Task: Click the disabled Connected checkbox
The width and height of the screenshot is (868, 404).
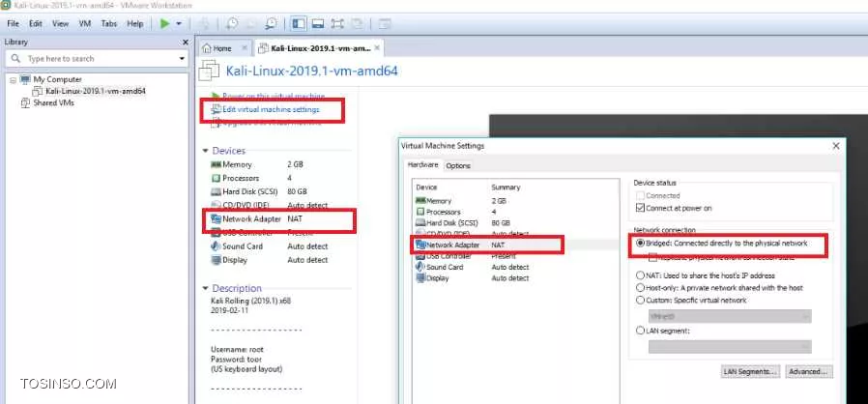Action: coord(641,195)
